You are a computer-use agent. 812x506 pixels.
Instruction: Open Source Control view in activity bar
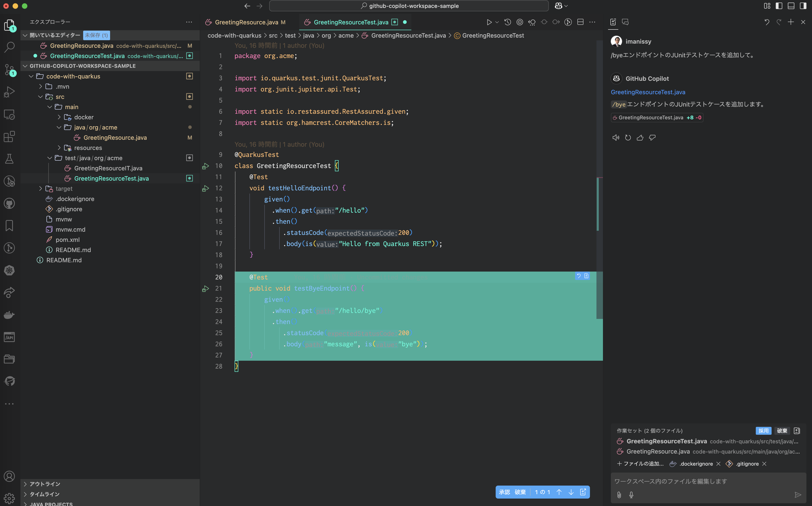[x=9, y=69]
